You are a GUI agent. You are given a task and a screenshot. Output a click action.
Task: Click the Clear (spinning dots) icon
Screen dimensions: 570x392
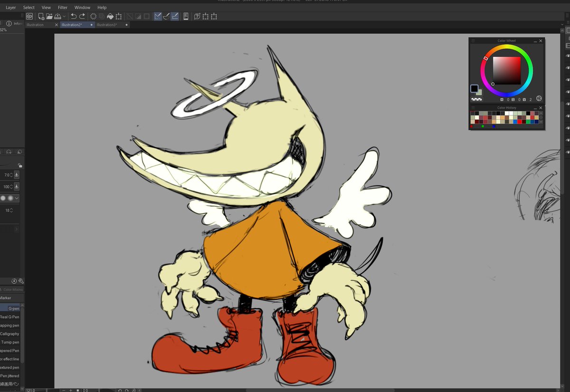point(93,16)
